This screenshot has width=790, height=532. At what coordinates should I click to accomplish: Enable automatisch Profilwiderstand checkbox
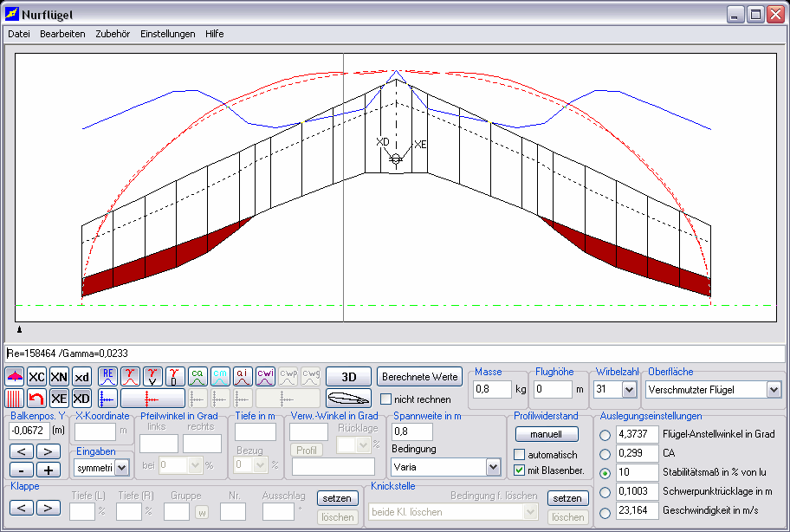click(x=520, y=454)
